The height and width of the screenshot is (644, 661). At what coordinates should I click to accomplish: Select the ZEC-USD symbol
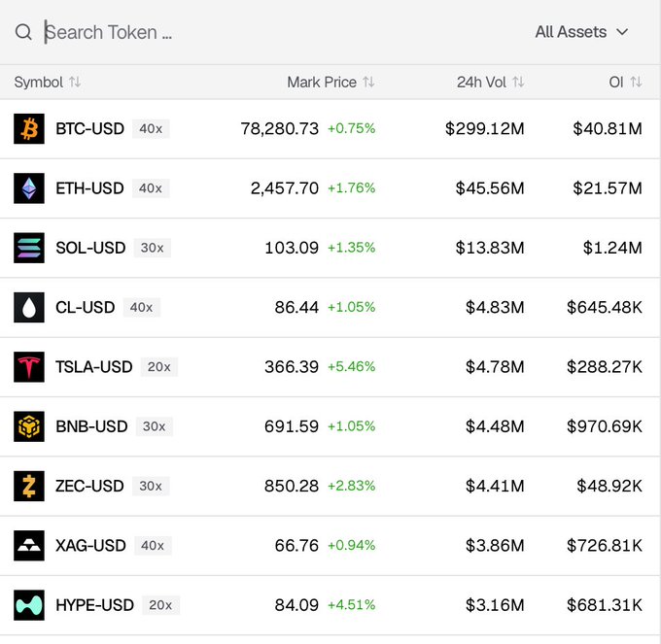[x=89, y=486]
